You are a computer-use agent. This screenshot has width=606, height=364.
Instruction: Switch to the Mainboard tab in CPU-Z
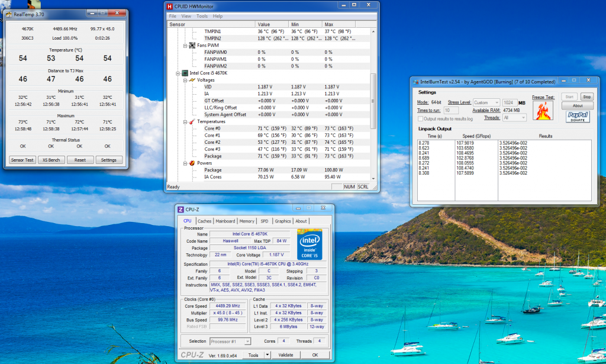[225, 221]
